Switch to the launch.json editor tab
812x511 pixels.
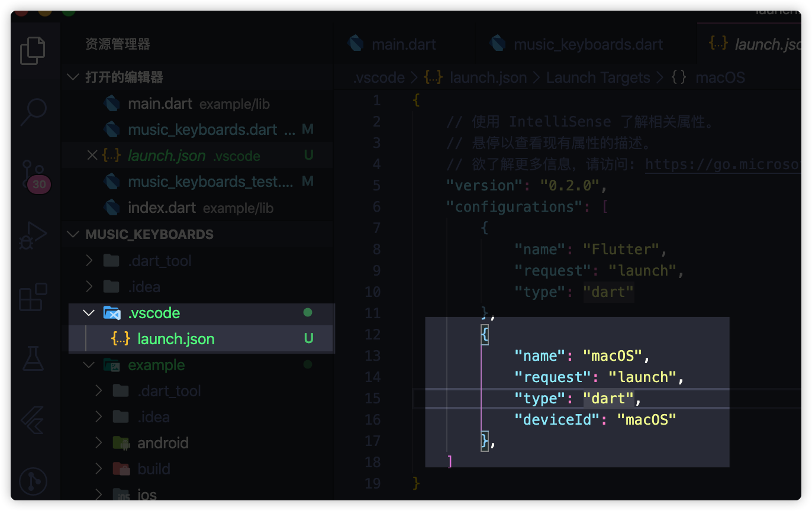click(x=750, y=44)
